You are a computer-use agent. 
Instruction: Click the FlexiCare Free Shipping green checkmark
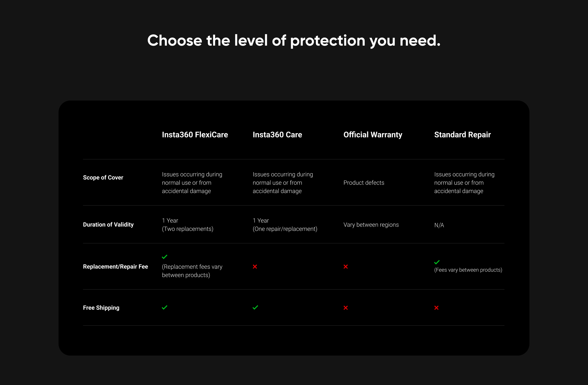(x=165, y=307)
